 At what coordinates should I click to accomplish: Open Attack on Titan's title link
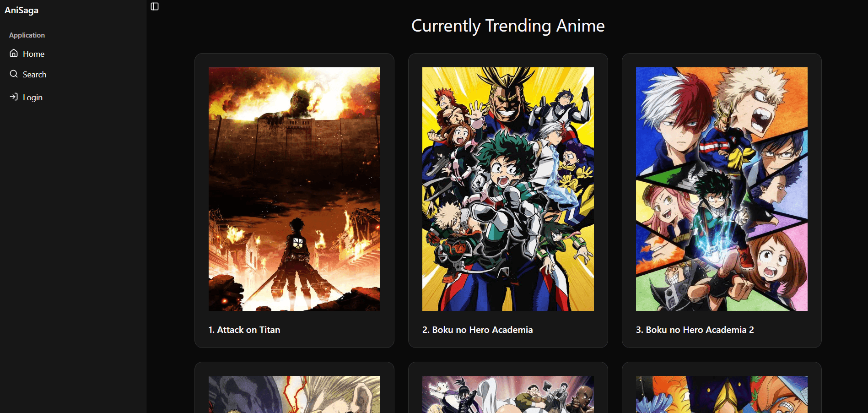[x=244, y=329]
